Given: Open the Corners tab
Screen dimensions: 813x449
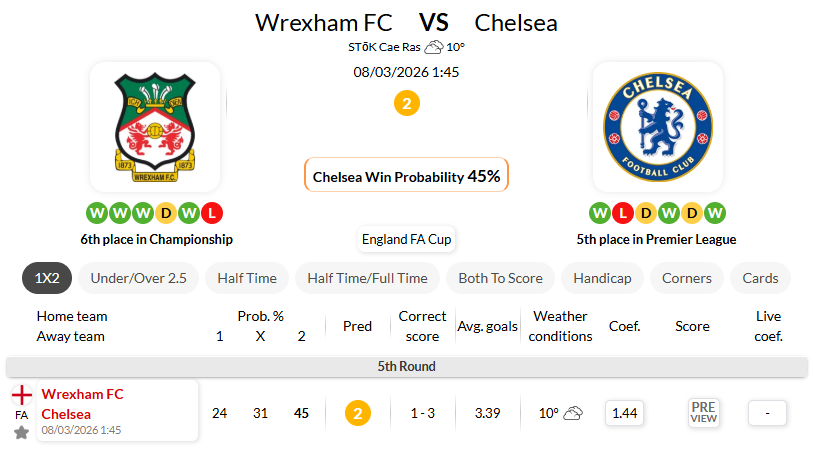Looking at the screenshot, I should (686, 278).
